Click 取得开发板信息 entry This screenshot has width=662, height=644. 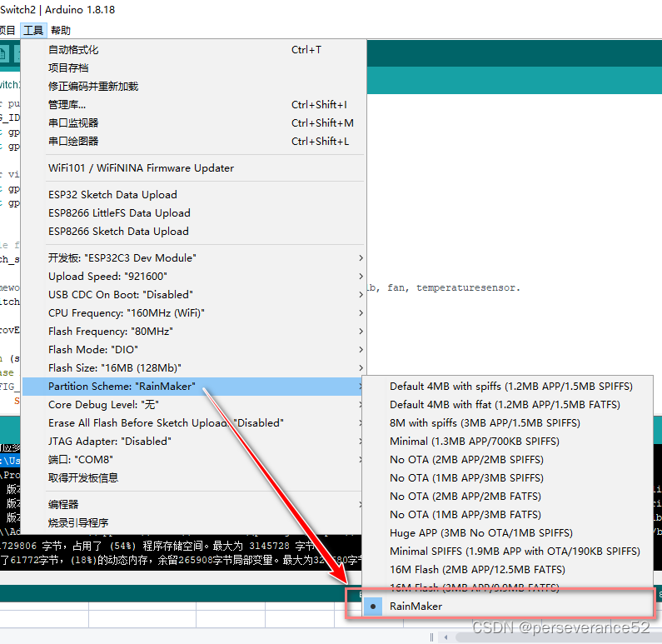[x=193, y=478]
